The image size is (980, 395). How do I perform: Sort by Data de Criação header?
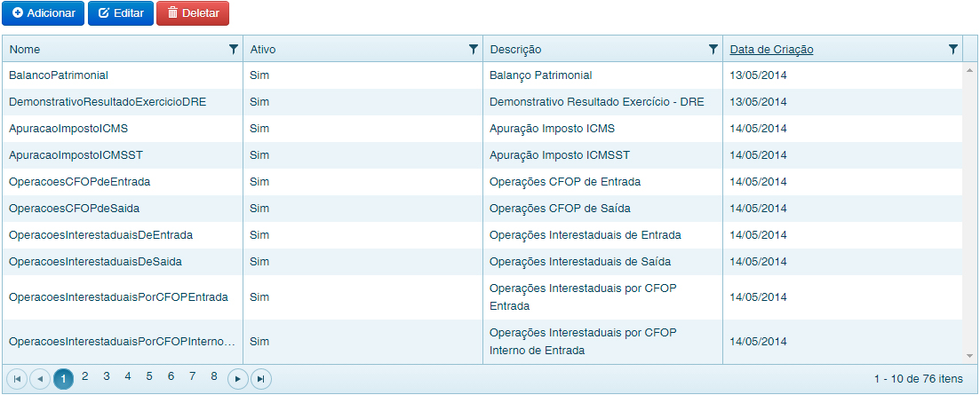771,50
